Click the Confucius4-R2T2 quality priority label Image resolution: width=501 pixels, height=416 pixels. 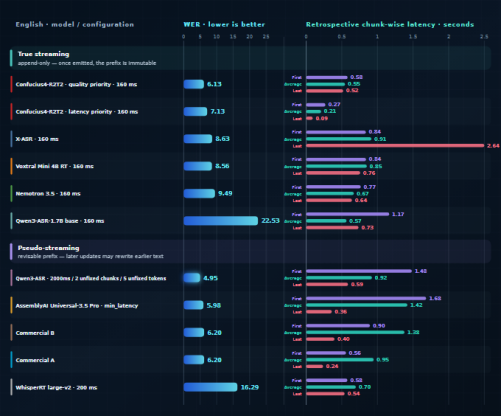pyautogui.click(x=76, y=84)
